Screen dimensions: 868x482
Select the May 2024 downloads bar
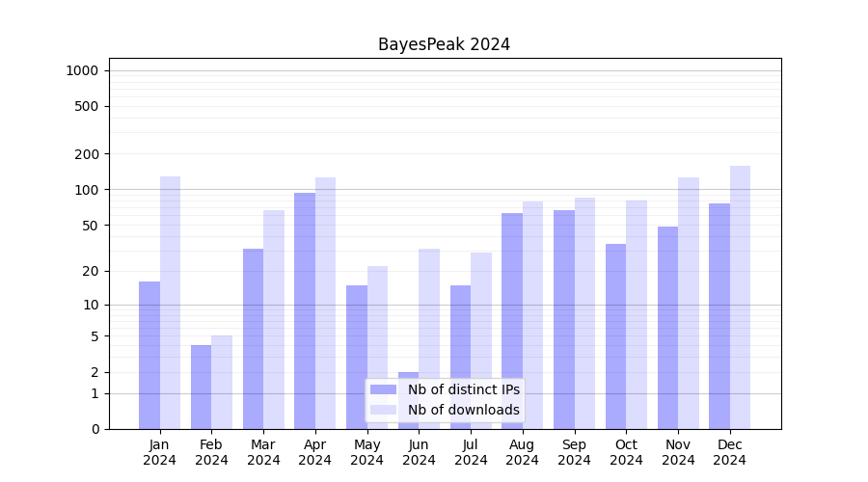377,347
